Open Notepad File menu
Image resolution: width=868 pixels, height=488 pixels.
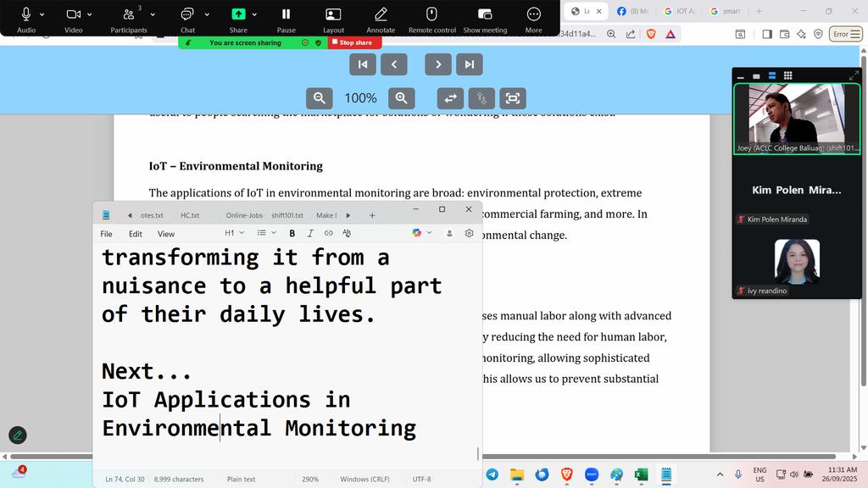(106, 234)
